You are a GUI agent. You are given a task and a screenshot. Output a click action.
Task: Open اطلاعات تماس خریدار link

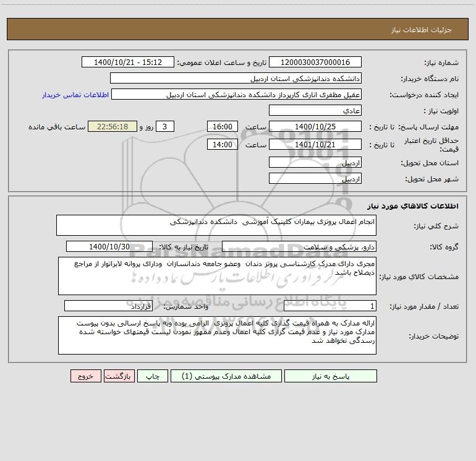pos(75,95)
